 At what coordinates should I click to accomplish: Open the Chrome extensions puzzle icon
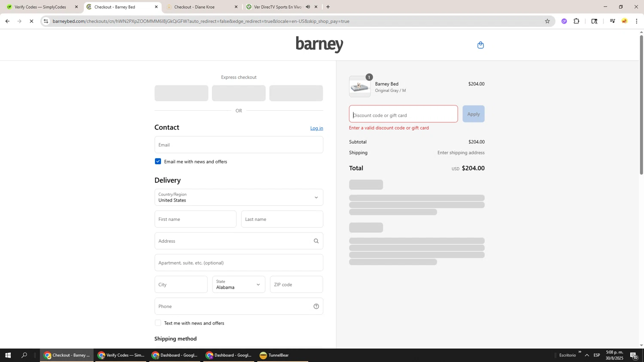577,21
